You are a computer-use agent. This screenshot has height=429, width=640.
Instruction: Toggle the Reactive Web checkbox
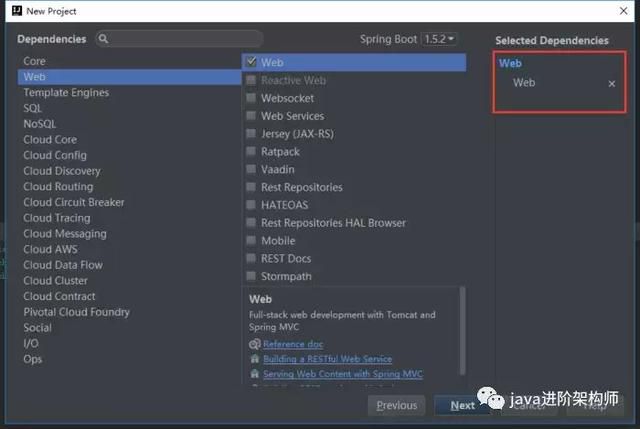tap(251, 80)
